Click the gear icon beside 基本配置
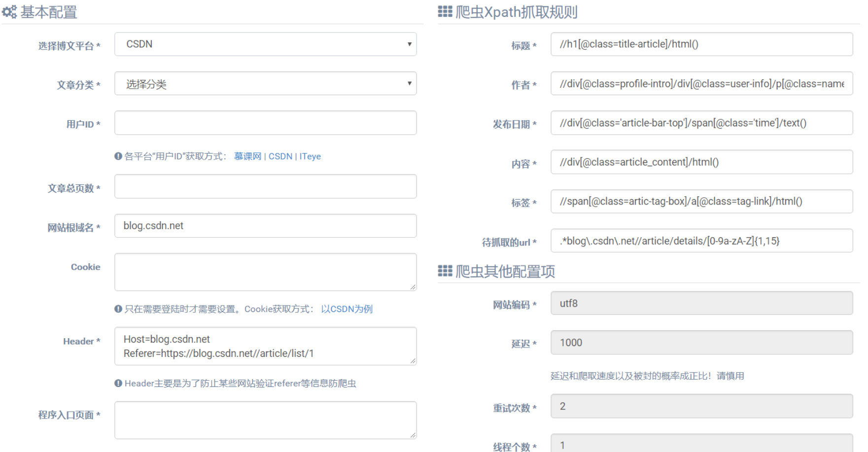The height and width of the screenshot is (452, 868). coord(9,12)
